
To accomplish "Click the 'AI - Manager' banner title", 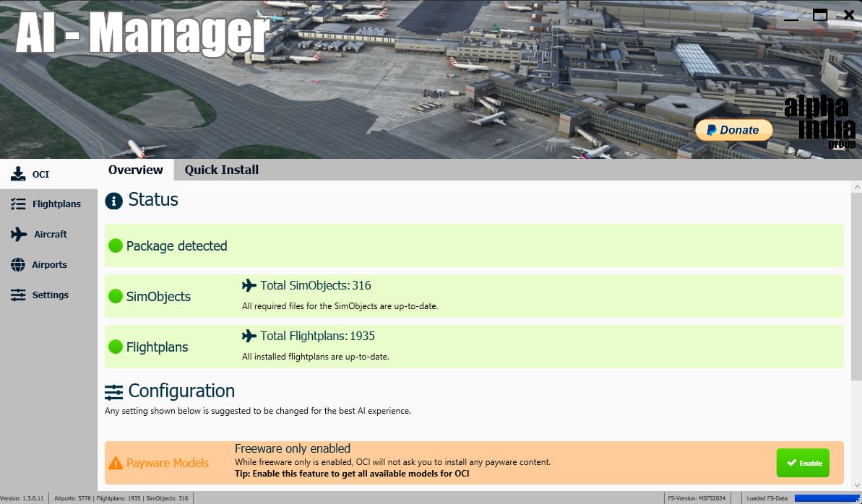I will pyautogui.click(x=142, y=33).
